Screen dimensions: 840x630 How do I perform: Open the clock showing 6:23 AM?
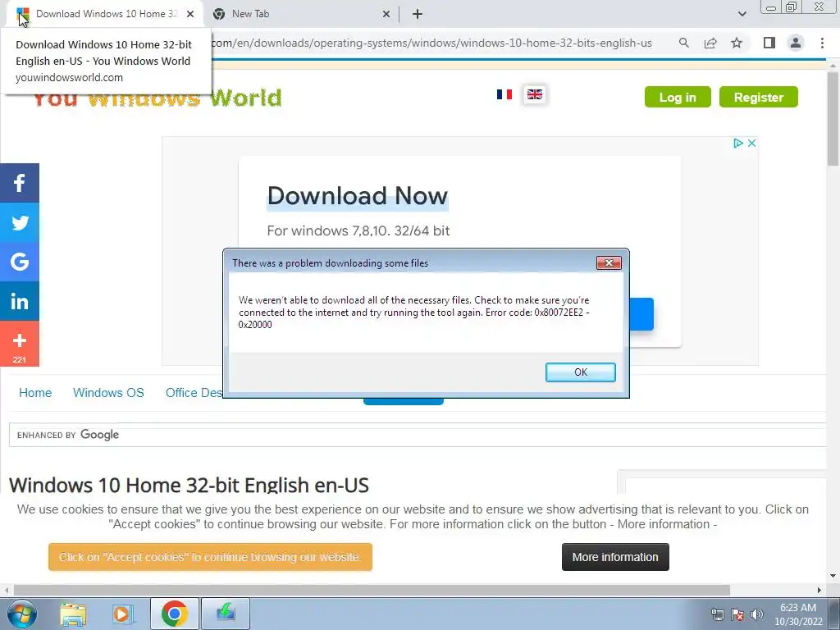[x=797, y=614]
